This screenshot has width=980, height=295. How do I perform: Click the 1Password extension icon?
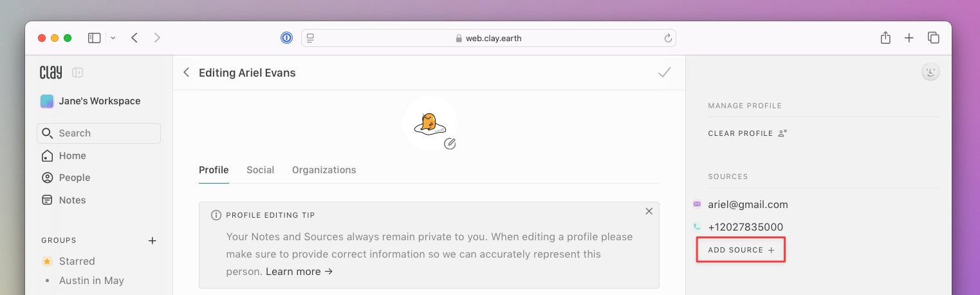pyautogui.click(x=286, y=38)
